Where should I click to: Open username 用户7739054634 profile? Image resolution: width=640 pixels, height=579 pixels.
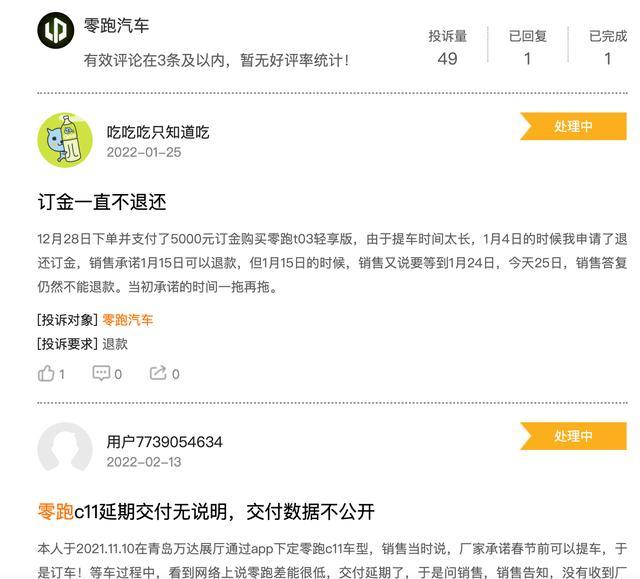pos(164,442)
